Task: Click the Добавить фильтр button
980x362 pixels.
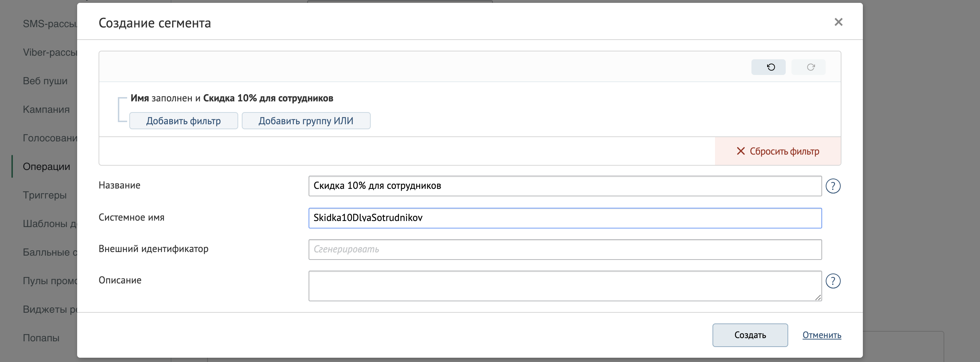Action: pos(184,121)
